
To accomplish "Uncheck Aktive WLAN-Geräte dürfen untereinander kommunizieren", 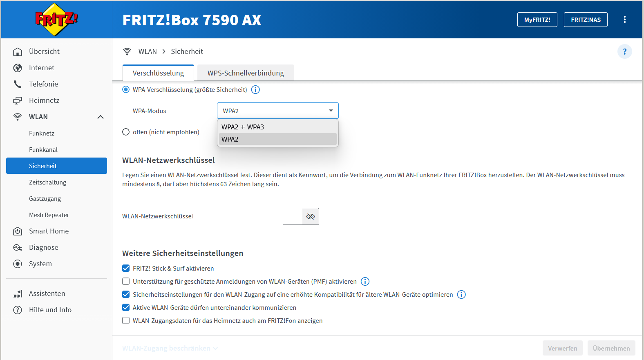I will pos(126,308).
